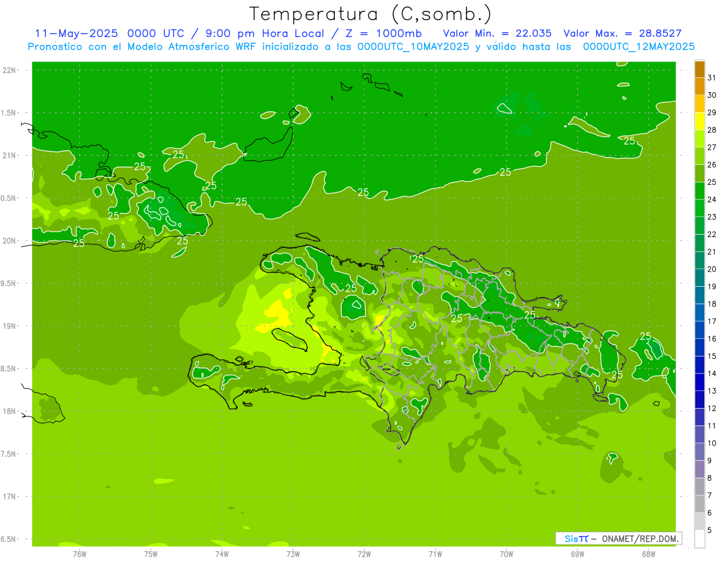
Task: Click the blue color band between 15 and 16
Action: click(699, 347)
